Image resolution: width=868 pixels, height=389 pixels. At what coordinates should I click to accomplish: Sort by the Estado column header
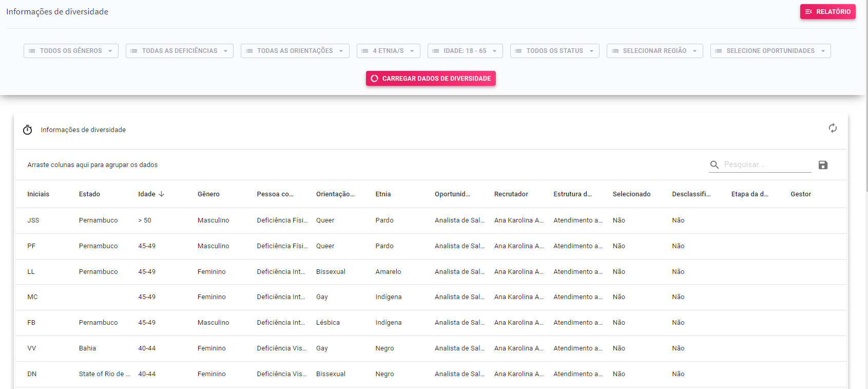click(89, 194)
